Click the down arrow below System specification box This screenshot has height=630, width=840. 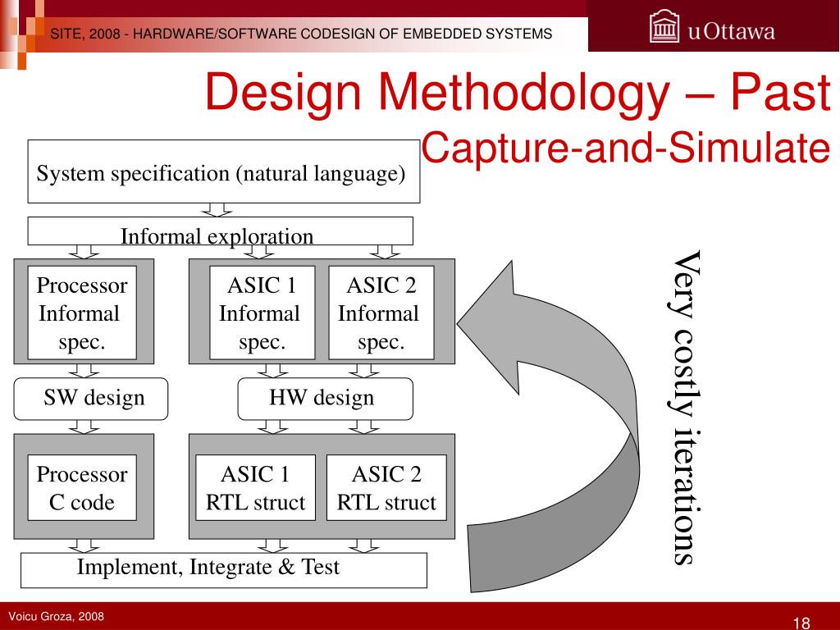tap(217, 209)
